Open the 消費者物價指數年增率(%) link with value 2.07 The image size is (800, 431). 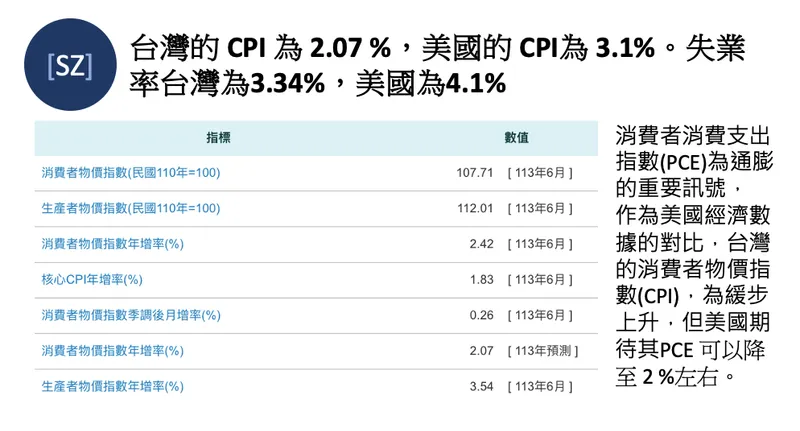[112, 350]
